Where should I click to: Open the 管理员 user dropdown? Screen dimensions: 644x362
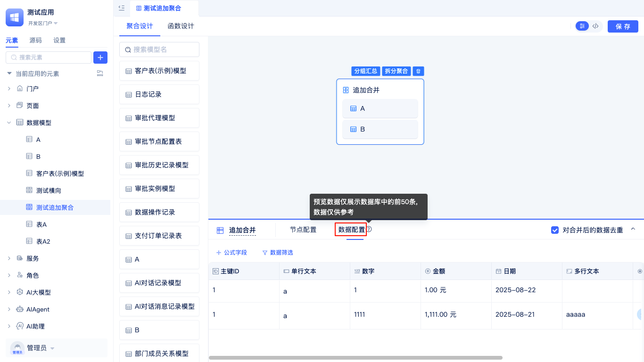(52, 349)
